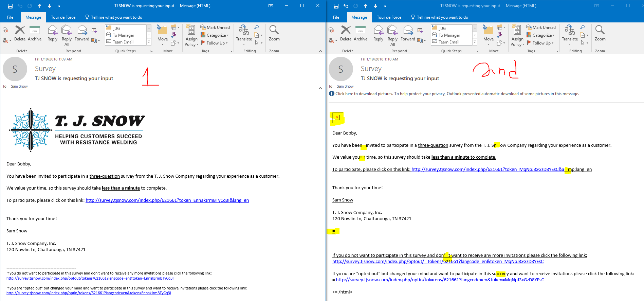Screen dimensions: 644x301
Task: Open Zoom in the left message window
Action: click(x=274, y=34)
